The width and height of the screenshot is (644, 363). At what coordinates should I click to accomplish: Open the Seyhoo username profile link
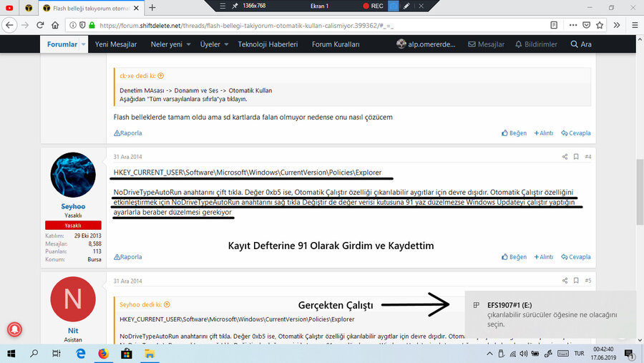point(73,206)
